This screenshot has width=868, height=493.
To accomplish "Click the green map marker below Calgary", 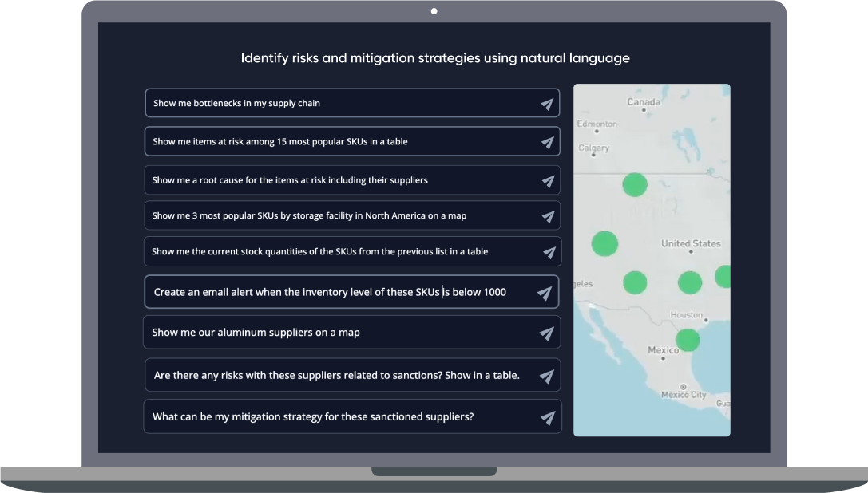I will [x=634, y=185].
